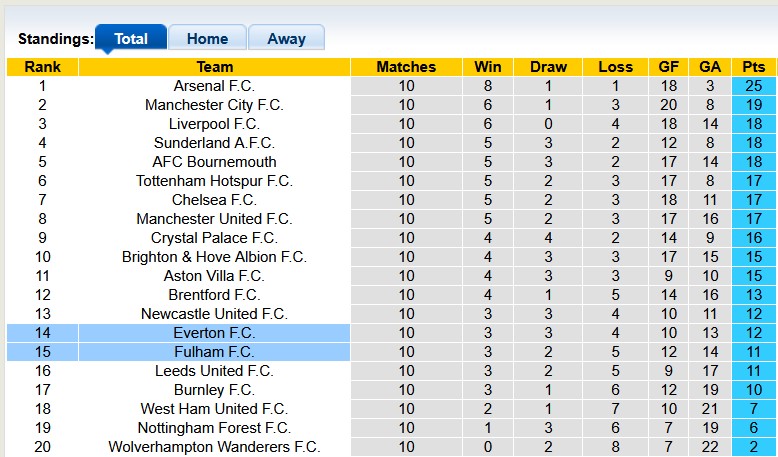The image size is (778, 457).
Task: Open the Home standings tab
Action: coord(207,39)
